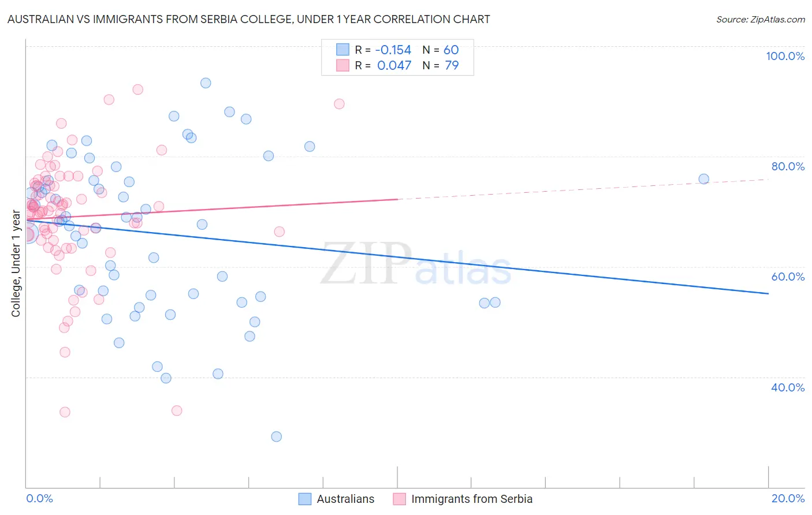Click the N = 60 sample count
The height and width of the screenshot is (515, 812).
441,50
